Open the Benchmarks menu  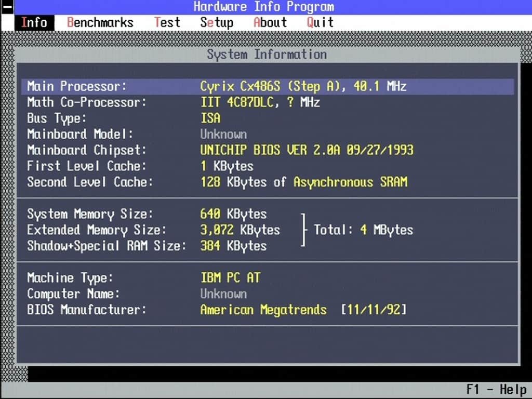pos(100,23)
